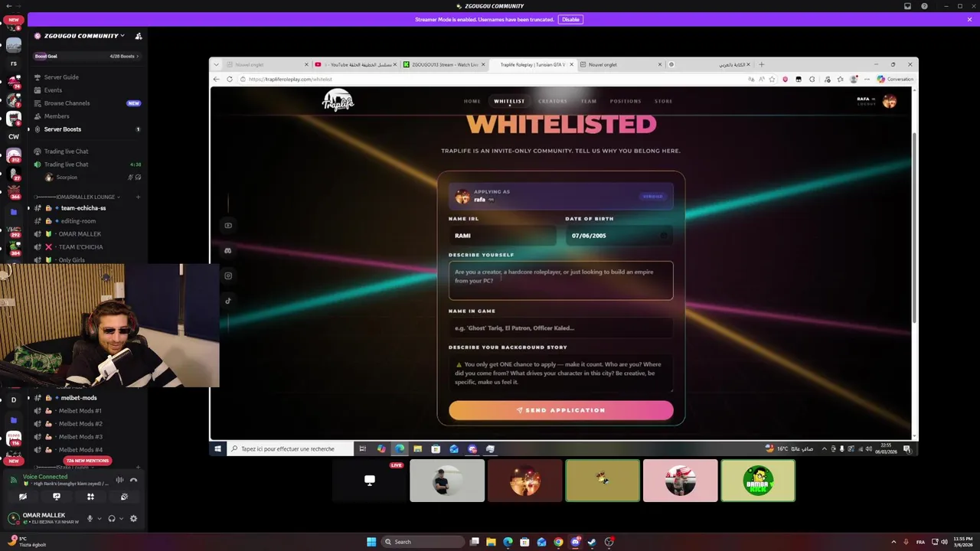Open the activities icon in voice panel

pyautogui.click(x=90, y=497)
